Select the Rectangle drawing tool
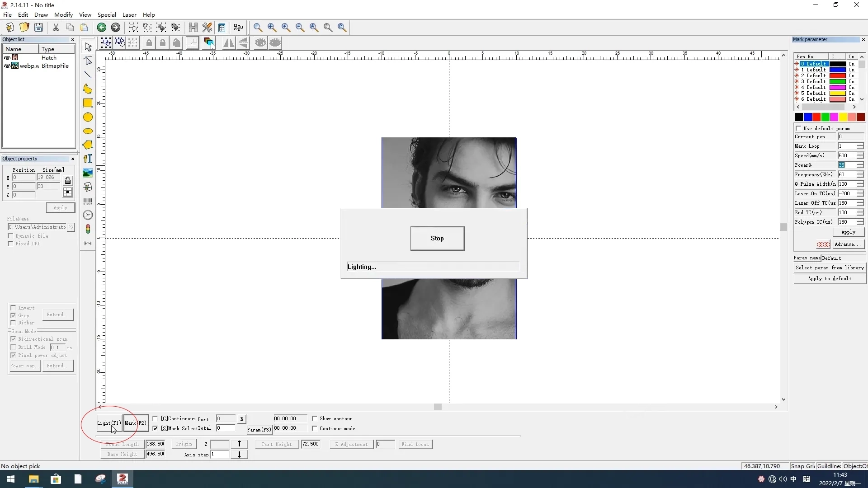This screenshot has height=488, width=868. [87, 103]
